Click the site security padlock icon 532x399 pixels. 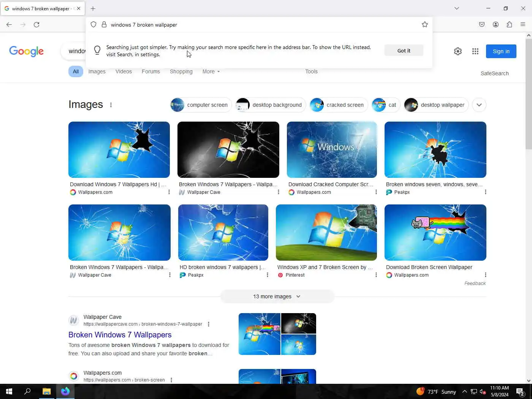click(x=104, y=25)
